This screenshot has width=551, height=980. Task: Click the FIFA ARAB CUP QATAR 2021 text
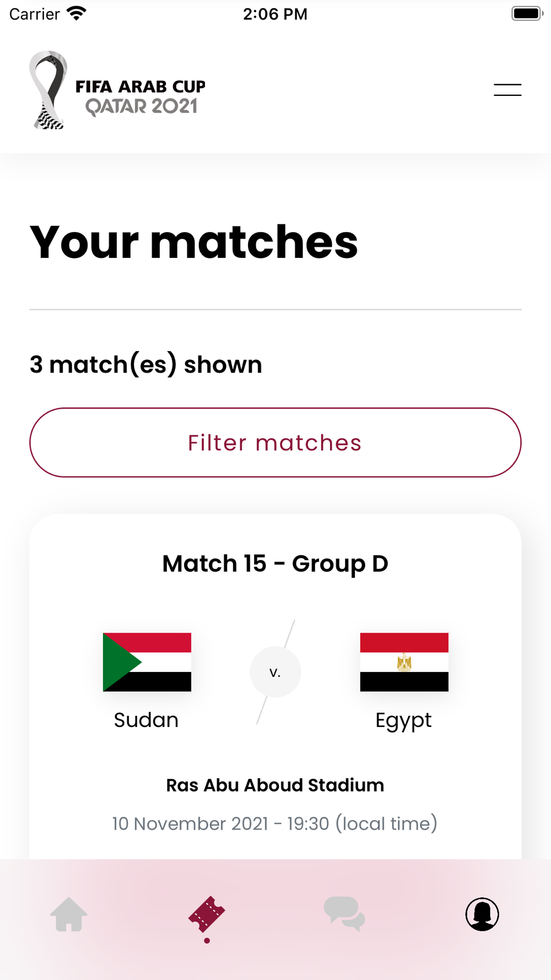coord(141,97)
